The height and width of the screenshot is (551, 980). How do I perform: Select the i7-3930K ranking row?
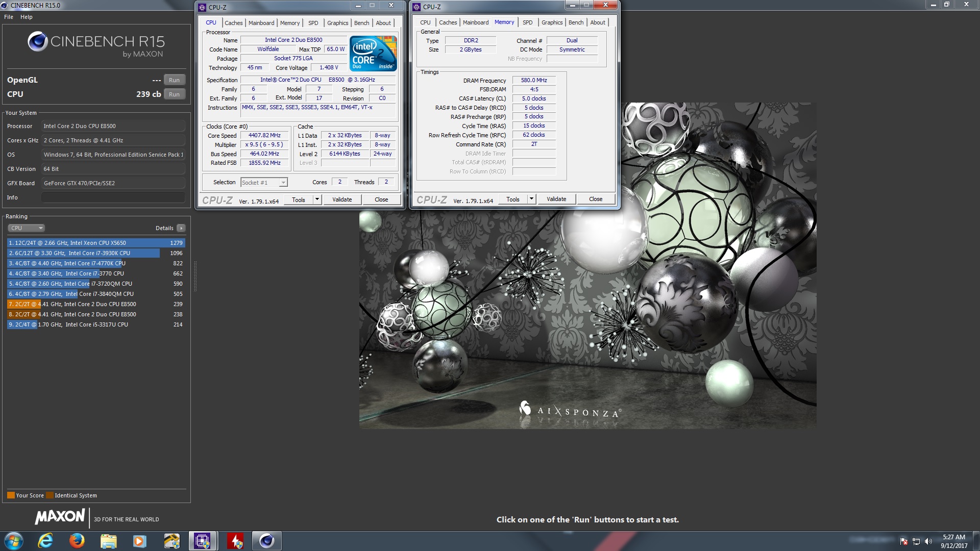(x=95, y=253)
